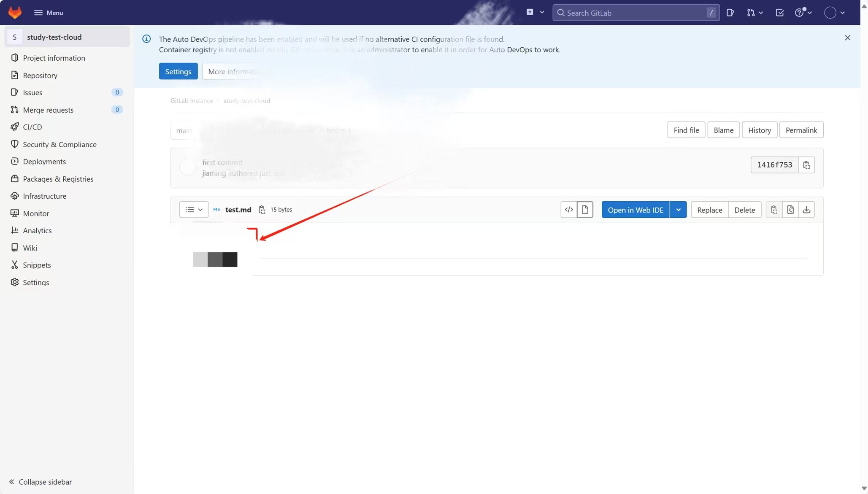Image resolution: width=868 pixels, height=494 pixels.
Task: Expand the Open in Web IDE dropdown arrow
Action: (678, 210)
